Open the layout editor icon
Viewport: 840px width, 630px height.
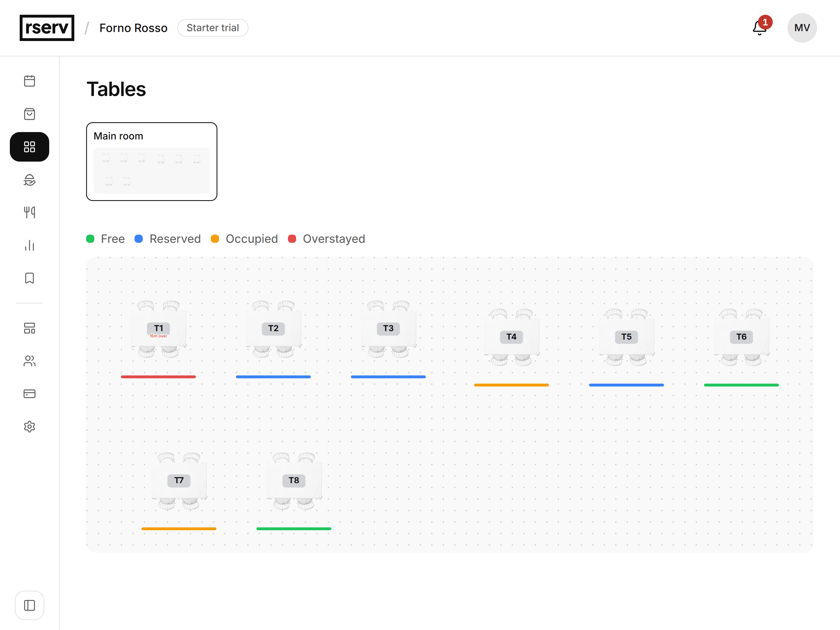[29, 328]
